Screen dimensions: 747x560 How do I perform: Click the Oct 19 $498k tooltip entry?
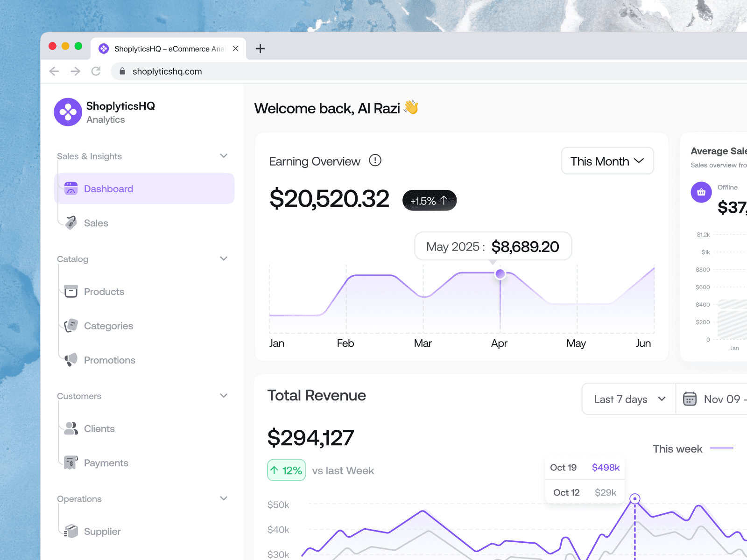(x=585, y=467)
